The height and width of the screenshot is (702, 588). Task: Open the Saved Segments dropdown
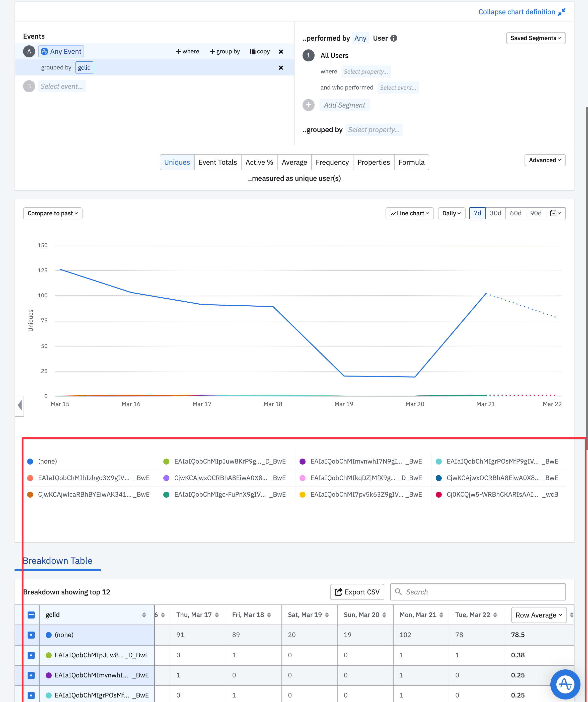536,38
